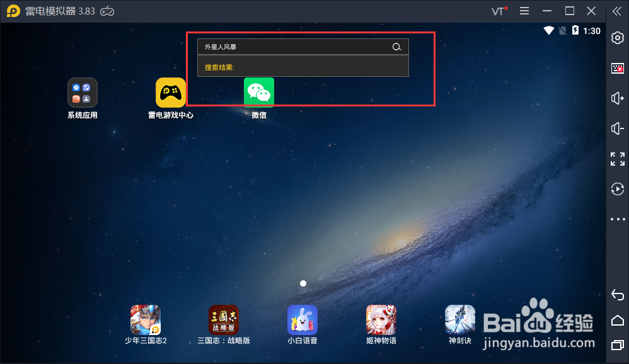This screenshot has height=364, width=629.
Task: Toggle fullscreen mode icon
Action: pyautogui.click(x=618, y=159)
